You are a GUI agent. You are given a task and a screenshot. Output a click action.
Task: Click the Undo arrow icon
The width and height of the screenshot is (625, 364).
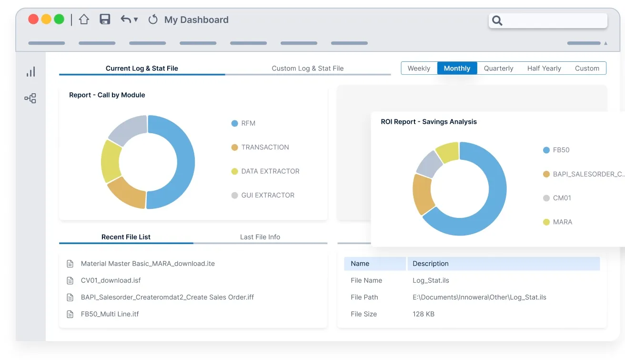[x=126, y=20]
